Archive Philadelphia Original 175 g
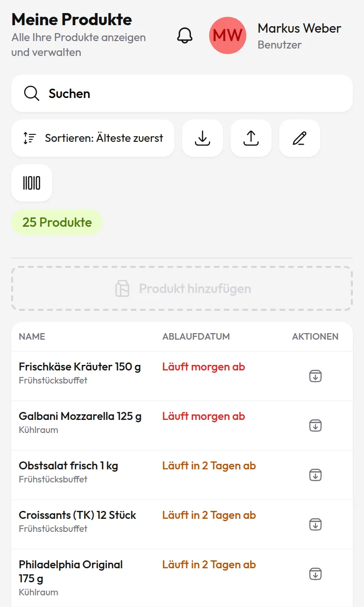Viewport: 364px width, 607px height. [x=315, y=574]
